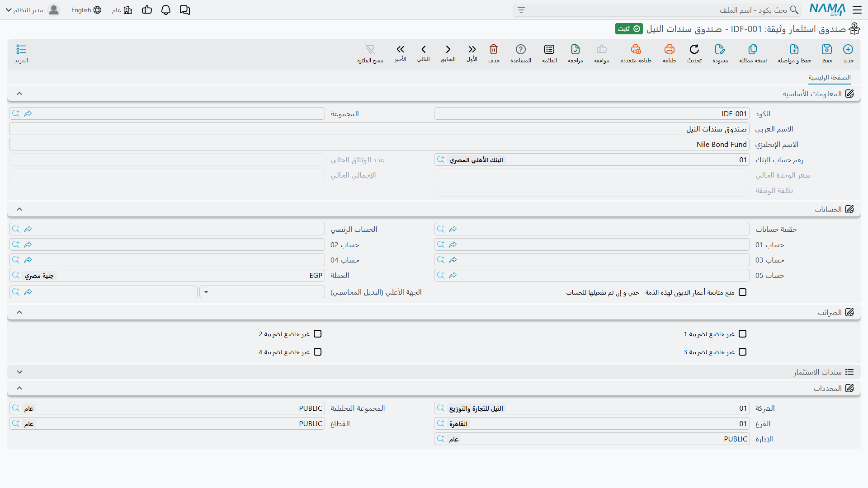Click open-link arrow in حساب 01 field
The width and height of the screenshot is (868, 488).
tap(453, 244)
